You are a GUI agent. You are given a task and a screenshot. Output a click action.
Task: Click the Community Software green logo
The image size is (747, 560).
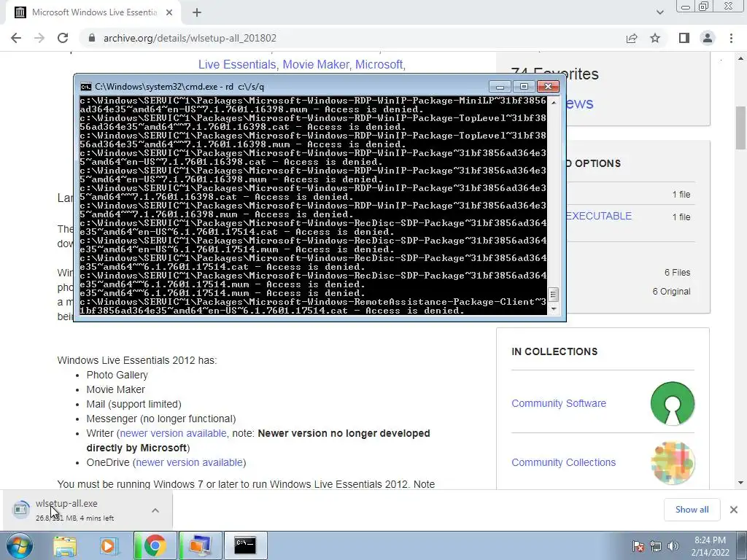[x=673, y=403]
